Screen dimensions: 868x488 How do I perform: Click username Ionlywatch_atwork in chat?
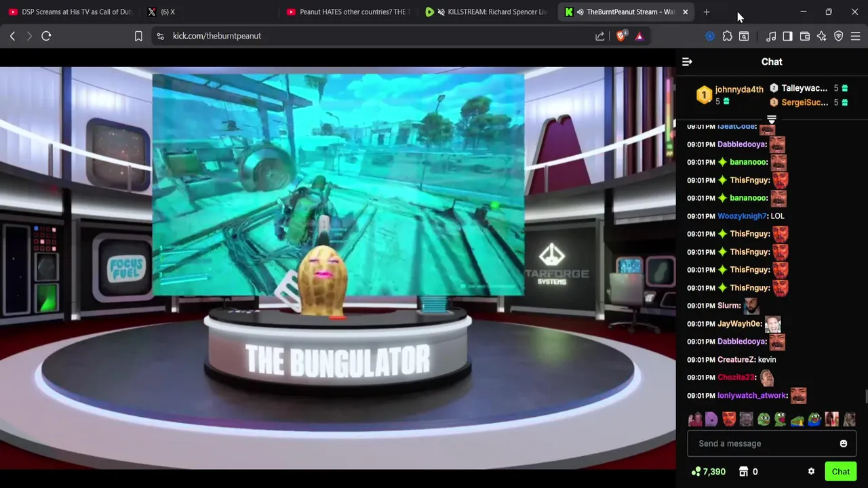(751, 396)
